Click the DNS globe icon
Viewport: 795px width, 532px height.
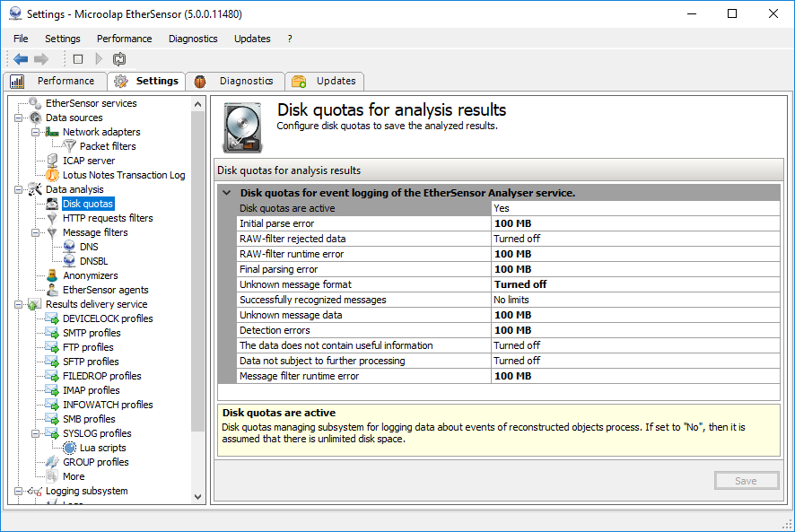pos(69,247)
